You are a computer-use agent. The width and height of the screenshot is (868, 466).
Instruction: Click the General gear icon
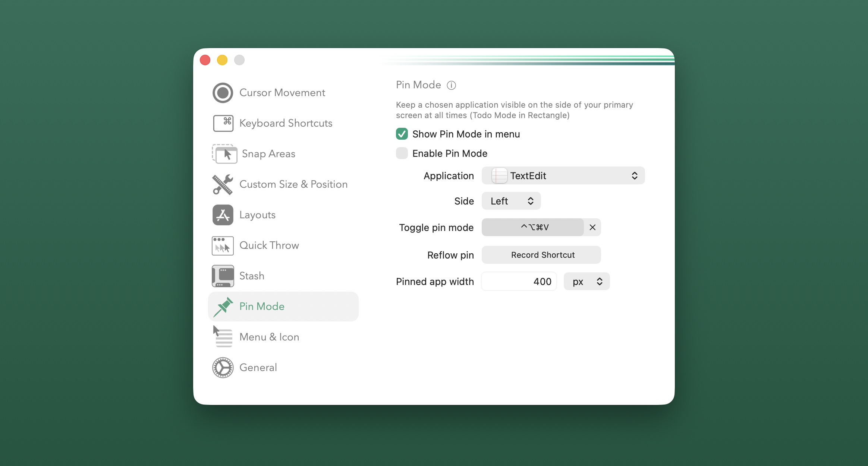pyautogui.click(x=223, y=368)
